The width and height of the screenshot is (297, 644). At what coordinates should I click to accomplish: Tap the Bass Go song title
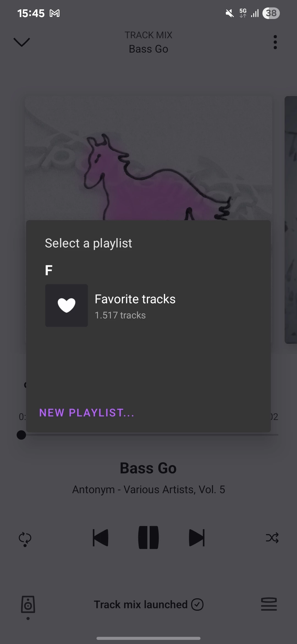pyautogui.click(x=148, y=468)
